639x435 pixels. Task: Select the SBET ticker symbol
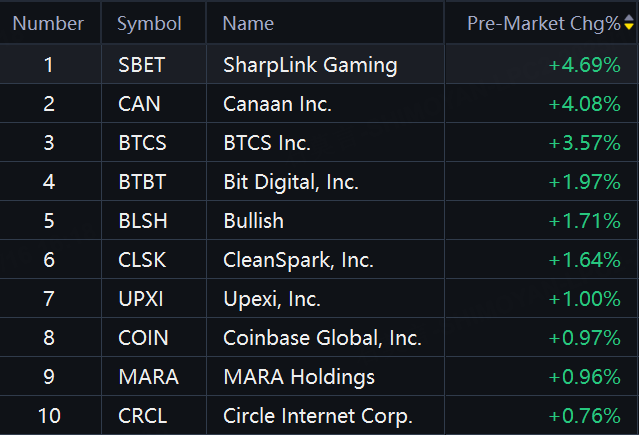141,65
